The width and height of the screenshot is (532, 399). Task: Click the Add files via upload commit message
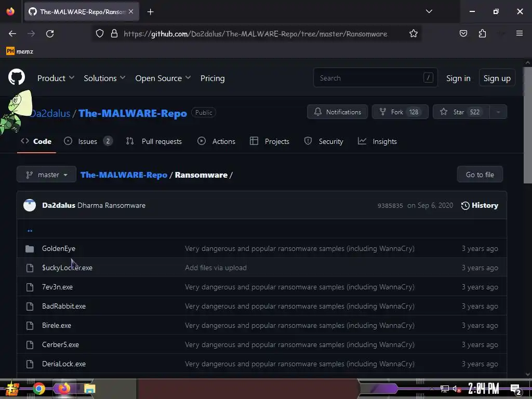pos(216,268)
